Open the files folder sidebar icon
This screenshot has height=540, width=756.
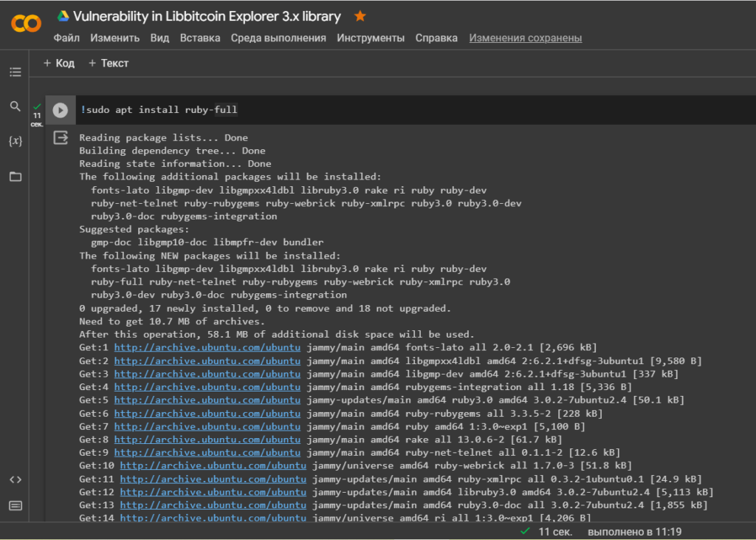(16, 176)
